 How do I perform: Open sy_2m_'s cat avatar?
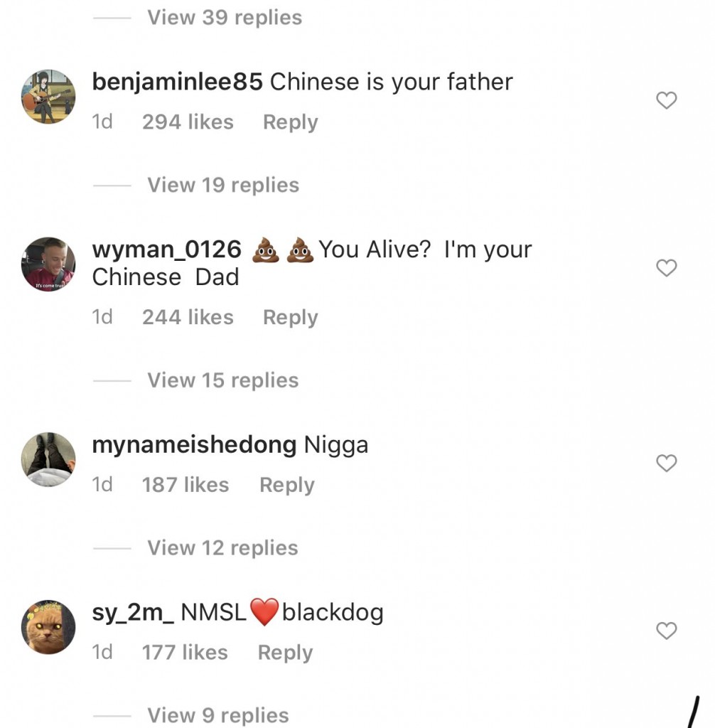pyautogui.click(x=48, y=626)
